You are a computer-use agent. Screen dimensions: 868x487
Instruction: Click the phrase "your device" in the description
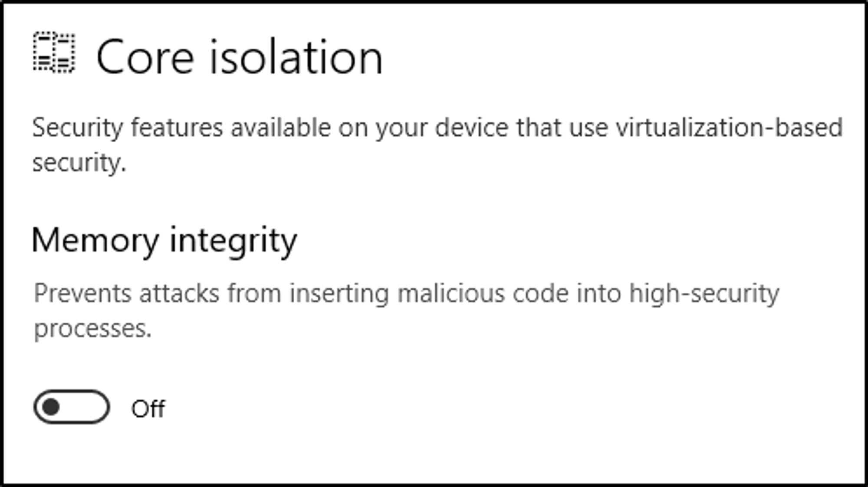441,128
